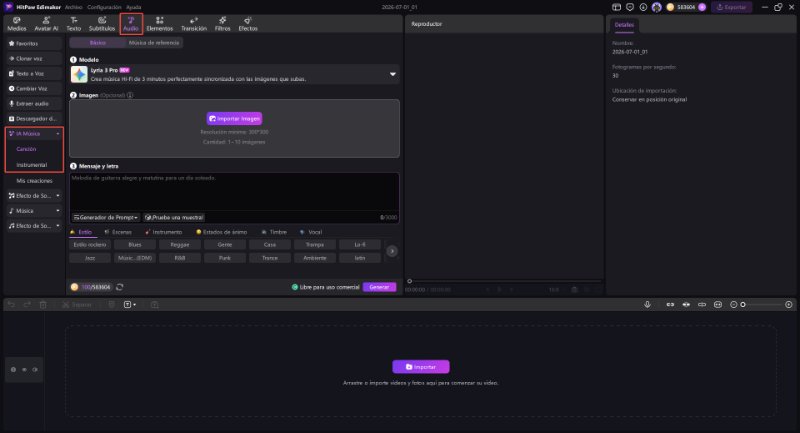This screenshot has height=433, width=800.
Task: Choose the Blues style tag
Action: [x=135, y=245]
